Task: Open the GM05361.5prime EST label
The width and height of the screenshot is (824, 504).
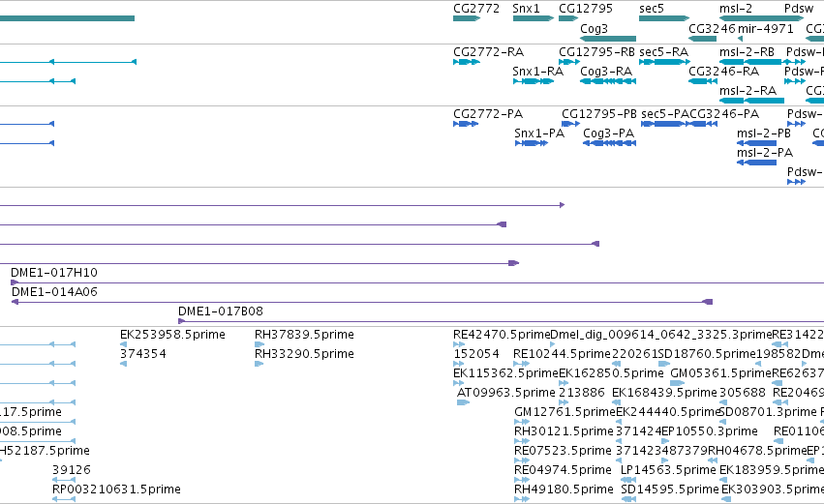Action: 721,373
